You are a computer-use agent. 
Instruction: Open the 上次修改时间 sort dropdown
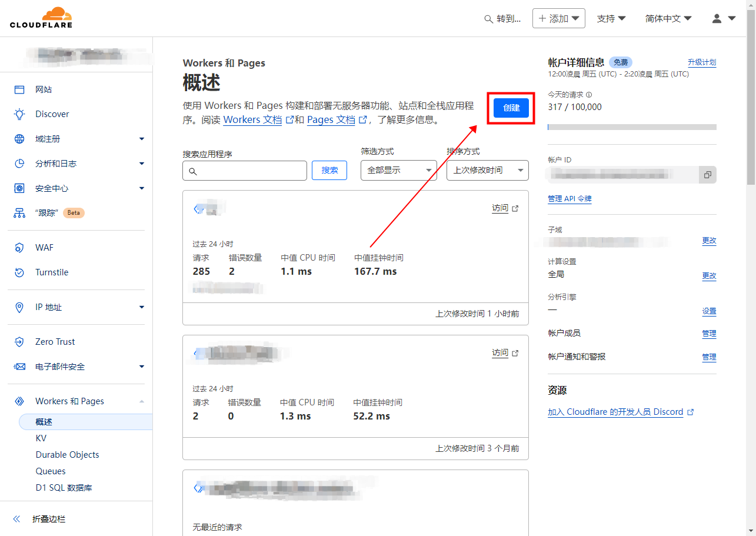(x=488, y=170)
